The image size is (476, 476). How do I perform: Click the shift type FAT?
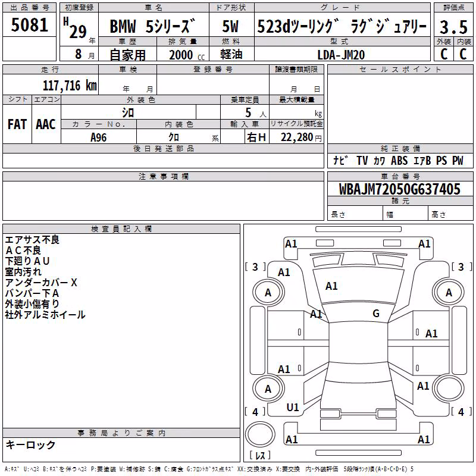(17, 124)
